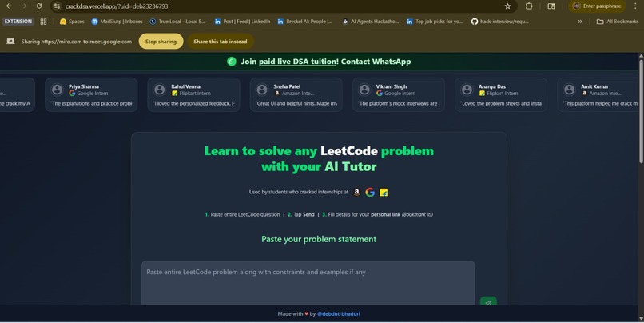Click the media/search side panel icon

[551, 6]
